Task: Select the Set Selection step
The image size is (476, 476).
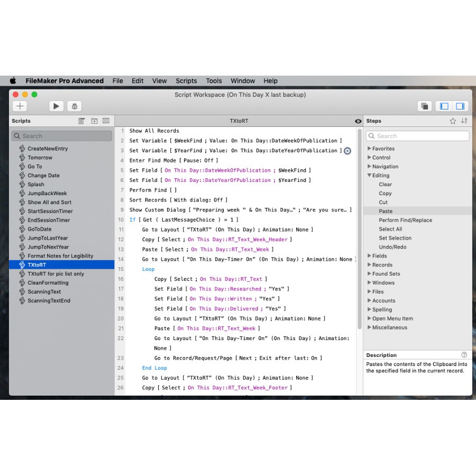Action: [395, 238]
